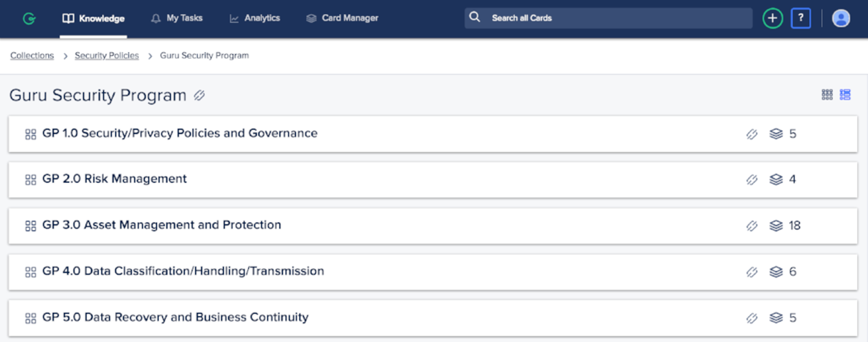Image resolution: width=868 pixels, height=342 pixels.
Task: Click card count 4 in GP 2.0 row
Action: tap(792, 180)
